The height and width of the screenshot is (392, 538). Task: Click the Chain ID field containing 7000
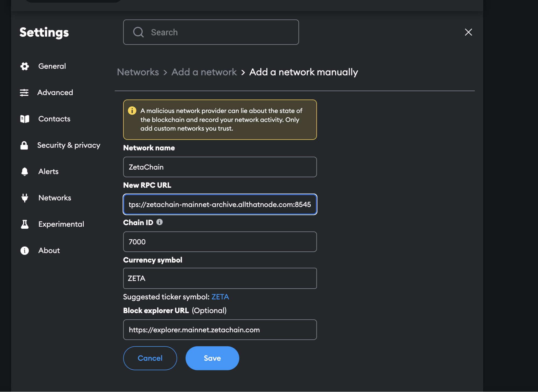pyautogui.click(x=220, y=241)
